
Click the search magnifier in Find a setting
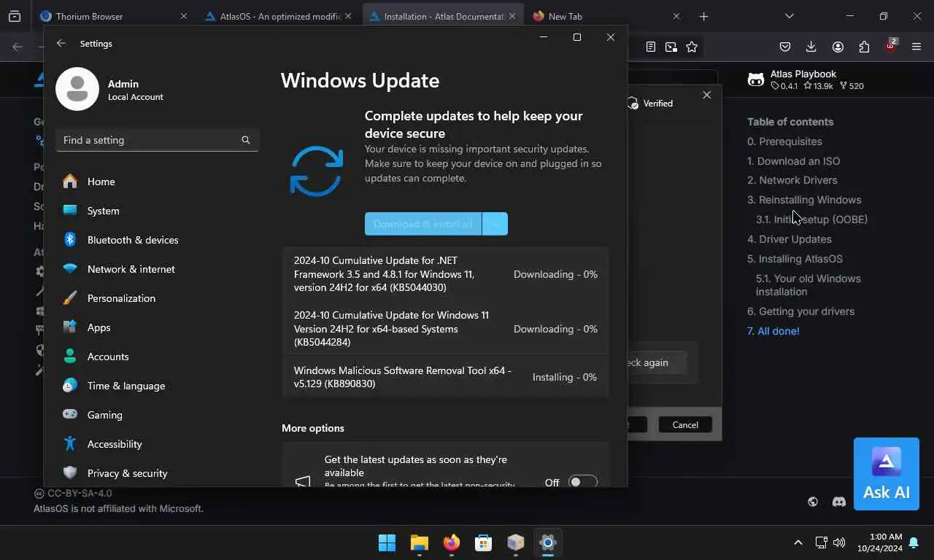click(246, 140)
